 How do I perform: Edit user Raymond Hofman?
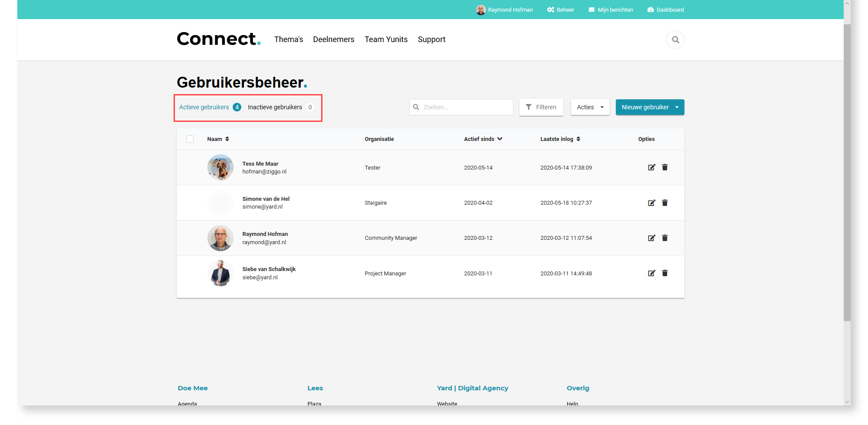tap(651, 238)
